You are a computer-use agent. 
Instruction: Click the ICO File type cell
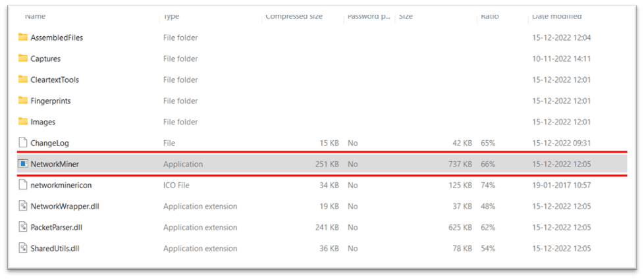176,186
